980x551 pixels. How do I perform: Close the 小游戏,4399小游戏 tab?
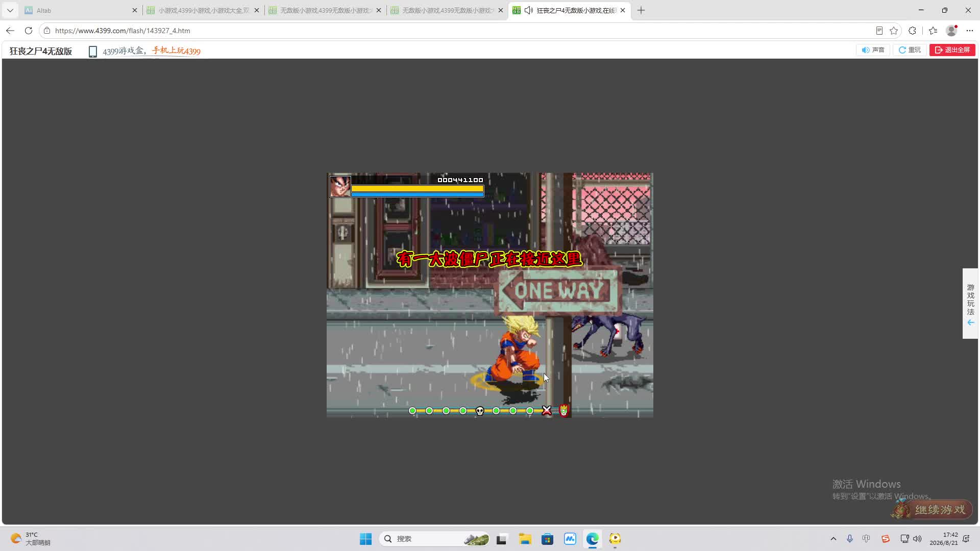click(x=257, y=10)
